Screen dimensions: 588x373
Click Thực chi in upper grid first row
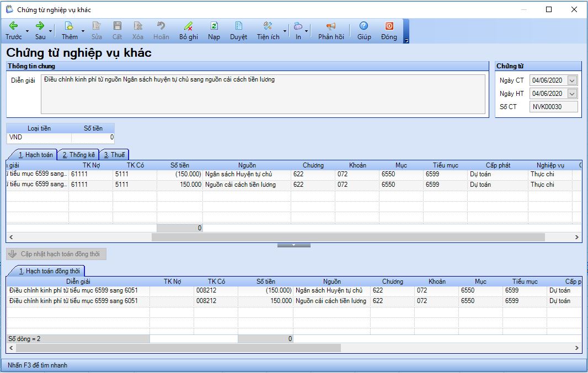coord(542,174)
